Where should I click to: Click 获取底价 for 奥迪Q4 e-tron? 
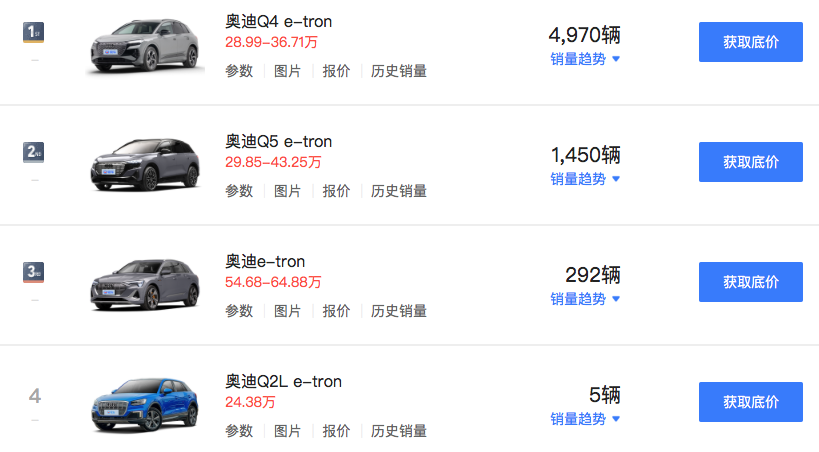751,42
